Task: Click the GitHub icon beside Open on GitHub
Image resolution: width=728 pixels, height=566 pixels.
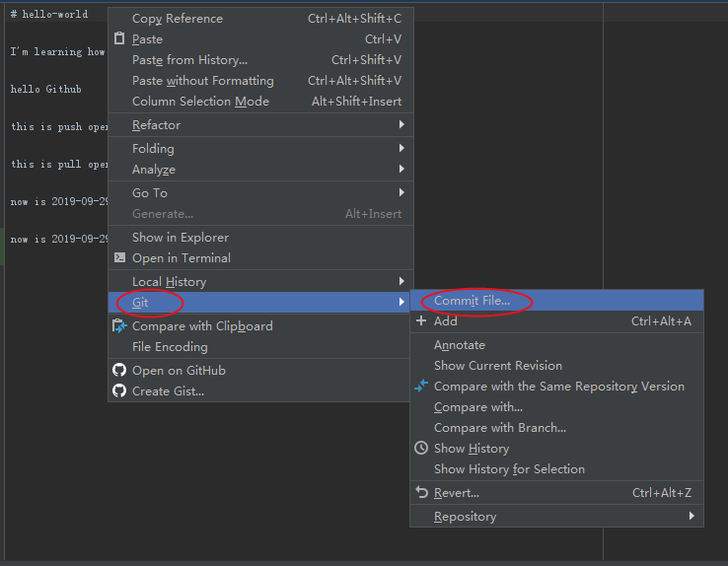Action: click(x=119, y=370)
